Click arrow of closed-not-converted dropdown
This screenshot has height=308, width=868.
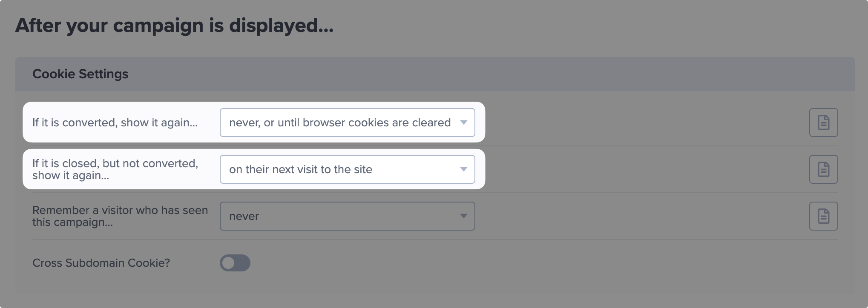coord(464,169)
